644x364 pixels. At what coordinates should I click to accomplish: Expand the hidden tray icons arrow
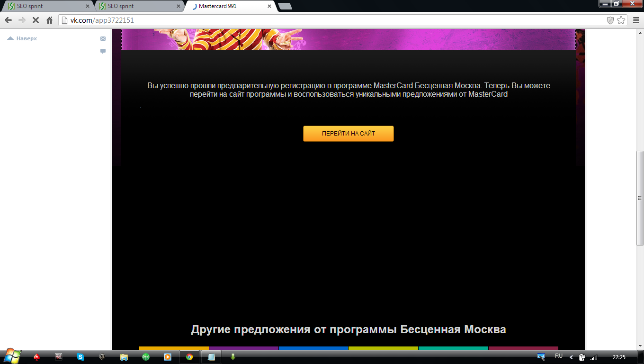tap(571, 357)
